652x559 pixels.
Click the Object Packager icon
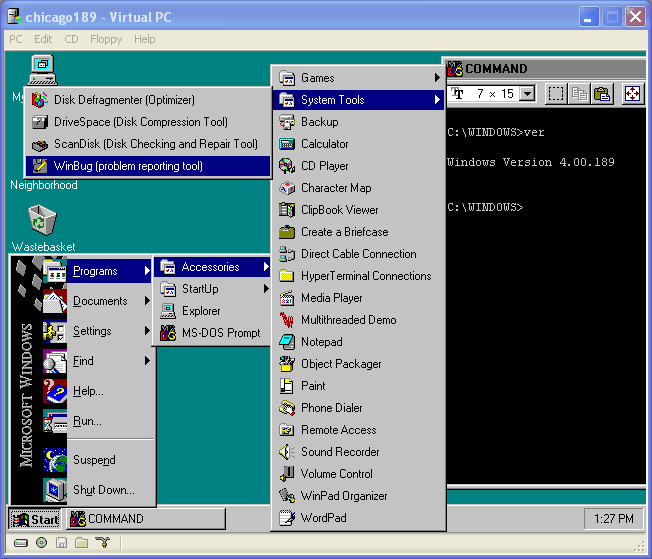coord(287,364)
